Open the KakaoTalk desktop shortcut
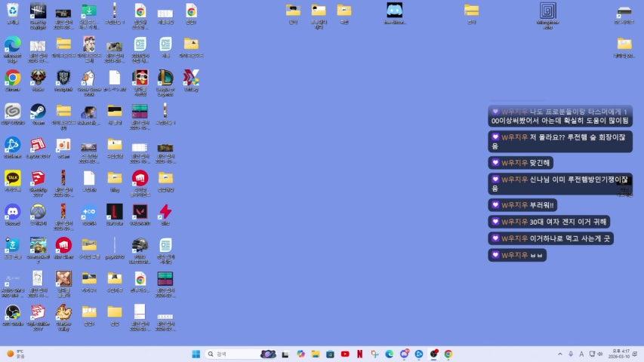 pyautogui.click(x=12, y=178)
